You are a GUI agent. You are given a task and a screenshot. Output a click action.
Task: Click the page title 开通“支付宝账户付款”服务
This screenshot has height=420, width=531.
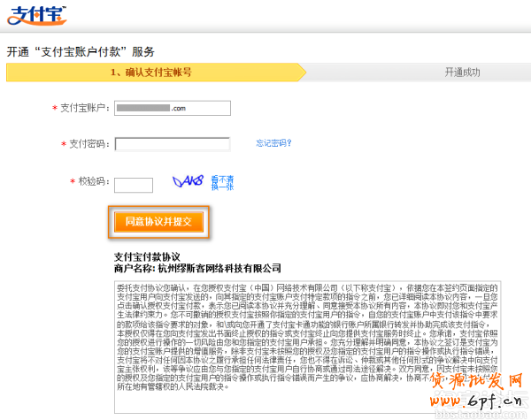[x=81, y=52]
